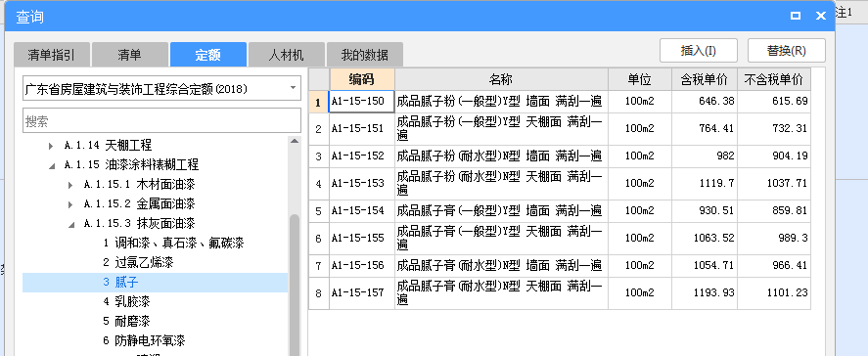This screenshot has height=356, width=868.
Task: Click the 1101.23 price cell
Action: click(774, 293)
